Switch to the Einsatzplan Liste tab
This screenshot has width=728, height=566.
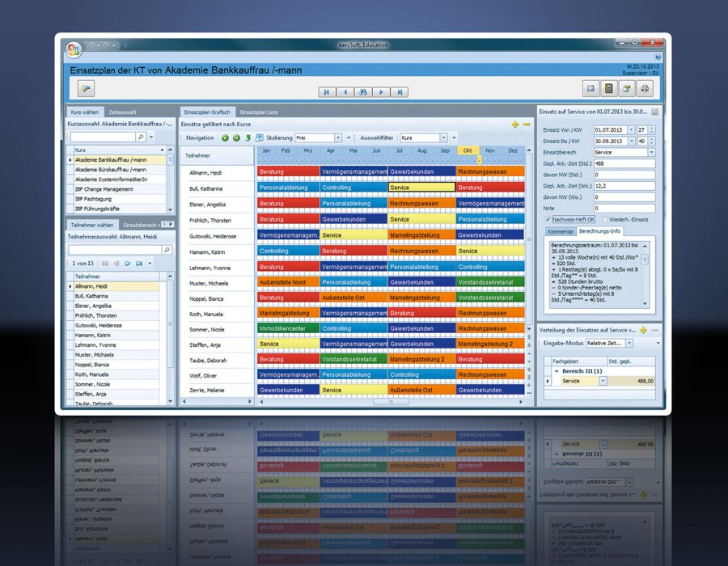(259, 112)
